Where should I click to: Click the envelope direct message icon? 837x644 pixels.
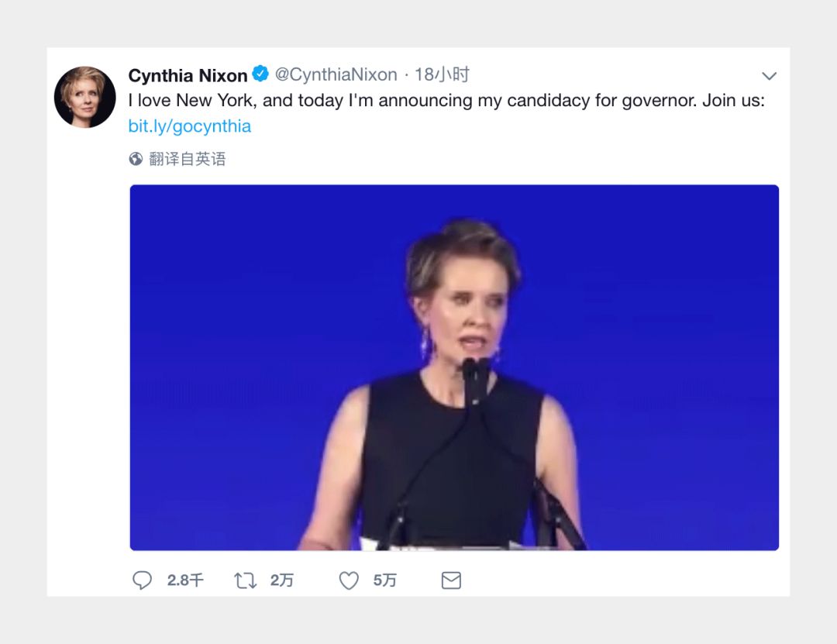point(451,580)
